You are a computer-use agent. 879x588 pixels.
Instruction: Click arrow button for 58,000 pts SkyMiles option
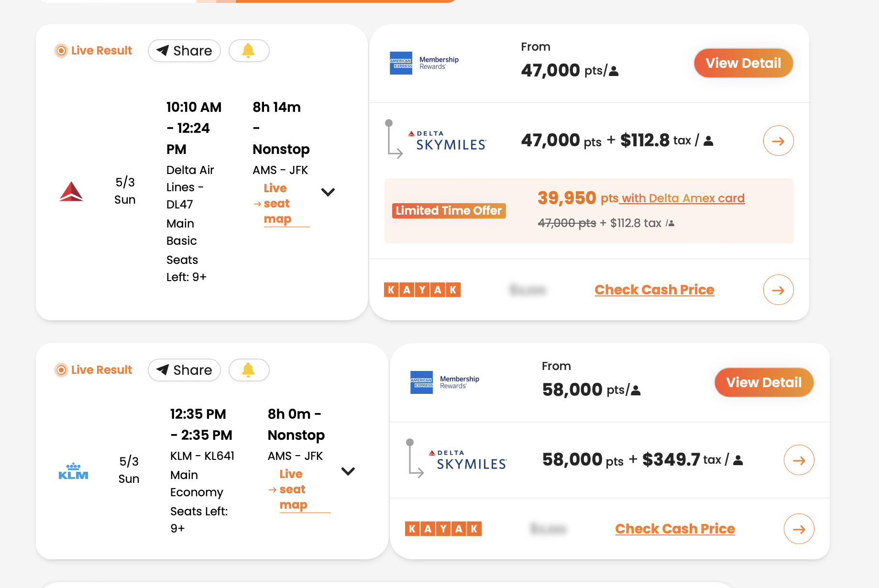pyautogui.click(x=799, y=460)
